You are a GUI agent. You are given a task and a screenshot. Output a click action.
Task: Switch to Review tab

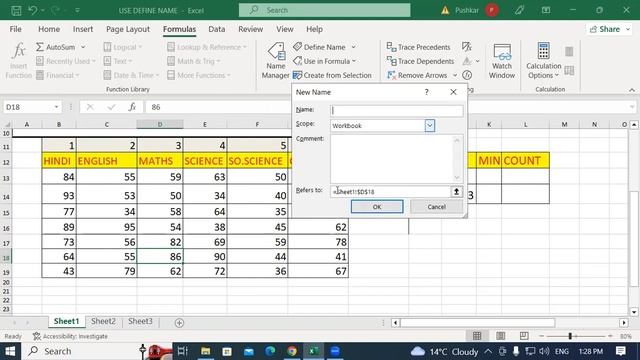tap(251, 29)
